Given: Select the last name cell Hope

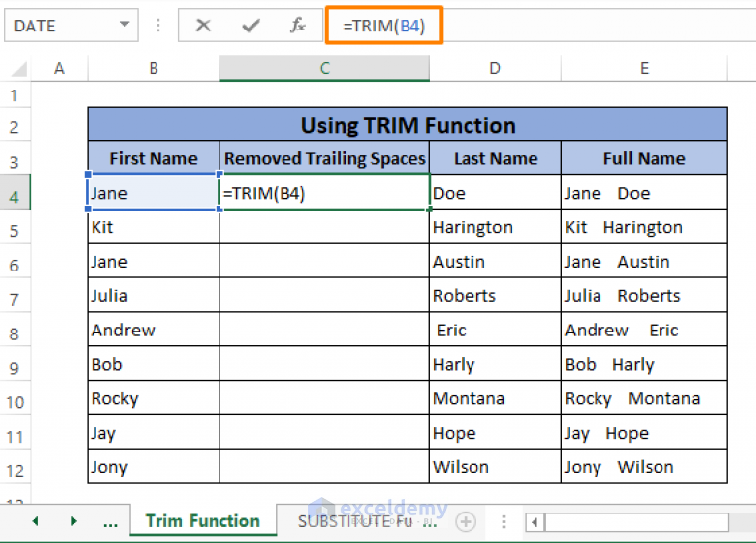Looking at the screenshot, I should point(495,432).
